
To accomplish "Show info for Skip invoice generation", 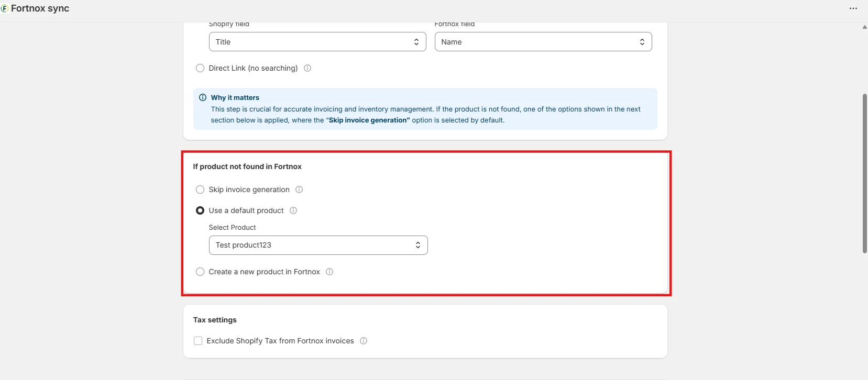I will tap(299, 189).
